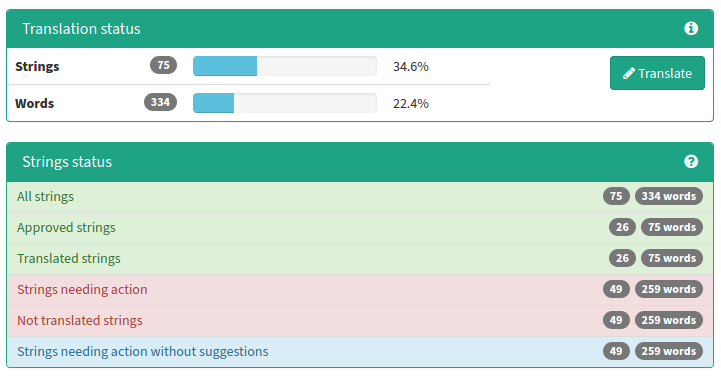Screen dimensions: 721x378
Task: Click the 259 words badge in Strings needing action row
Action: pos(669,289)
